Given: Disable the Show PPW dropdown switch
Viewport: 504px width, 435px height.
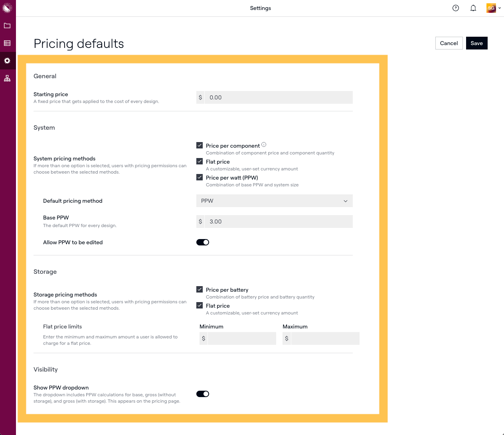Looking at the screenshot, I should pyautogui.click(x=203, y=394).
